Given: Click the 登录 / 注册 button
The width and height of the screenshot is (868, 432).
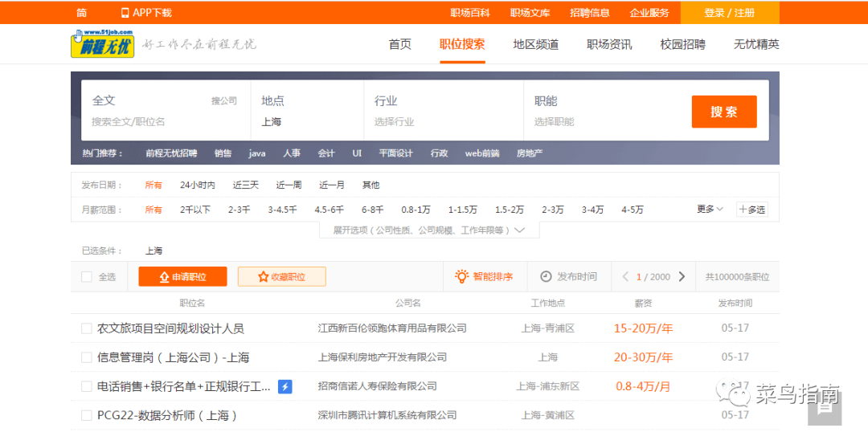Looking at the screenshot, I should click(x=729, y=13).
